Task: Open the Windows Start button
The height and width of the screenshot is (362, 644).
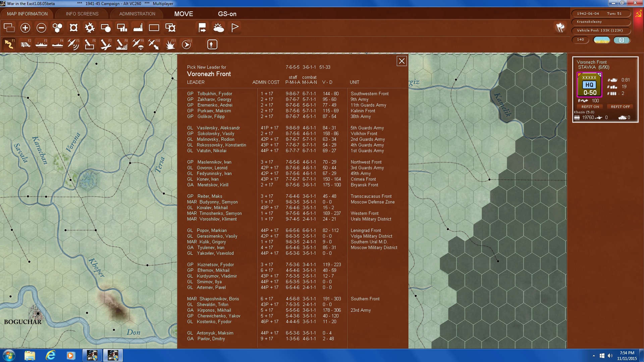Action: pyautogui.click(x=9, y=355)
